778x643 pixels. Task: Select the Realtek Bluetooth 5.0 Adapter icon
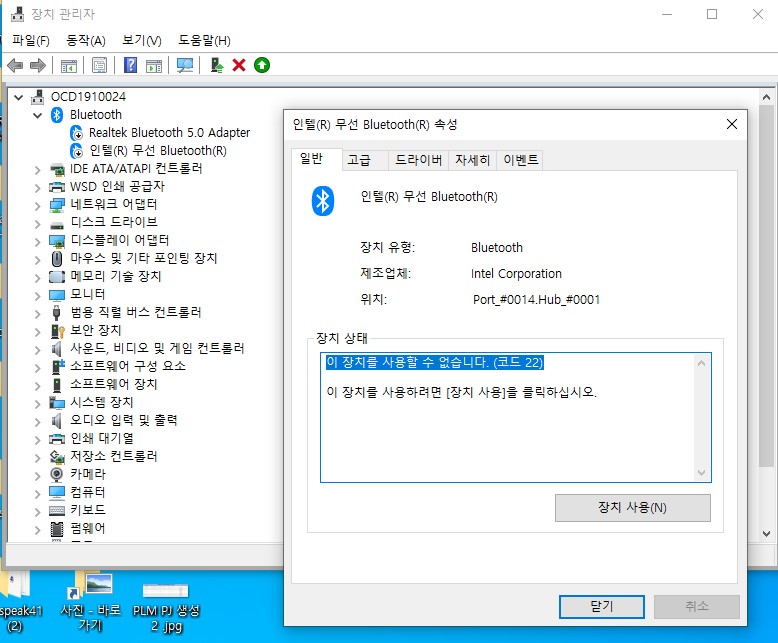tap(76, 133)
